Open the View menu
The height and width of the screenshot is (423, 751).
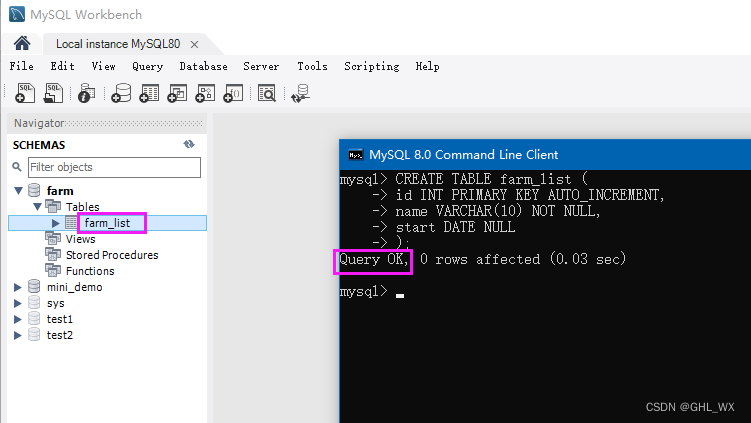(103, 66)
